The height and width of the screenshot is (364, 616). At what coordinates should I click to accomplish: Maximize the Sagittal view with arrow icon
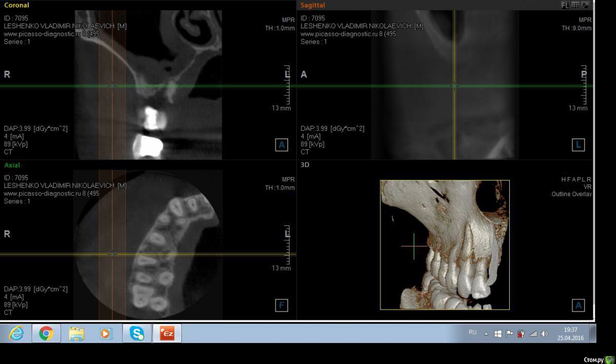[x=585, y=5]
